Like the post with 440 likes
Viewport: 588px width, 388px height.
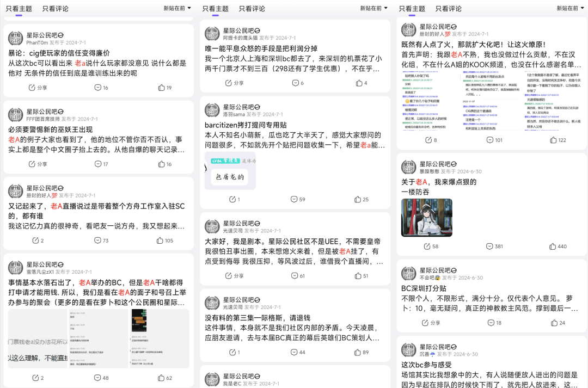[x=558, y=247]
